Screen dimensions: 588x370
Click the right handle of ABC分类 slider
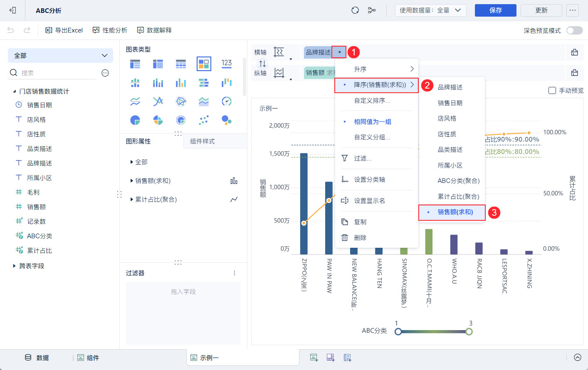tap(469, 331)
